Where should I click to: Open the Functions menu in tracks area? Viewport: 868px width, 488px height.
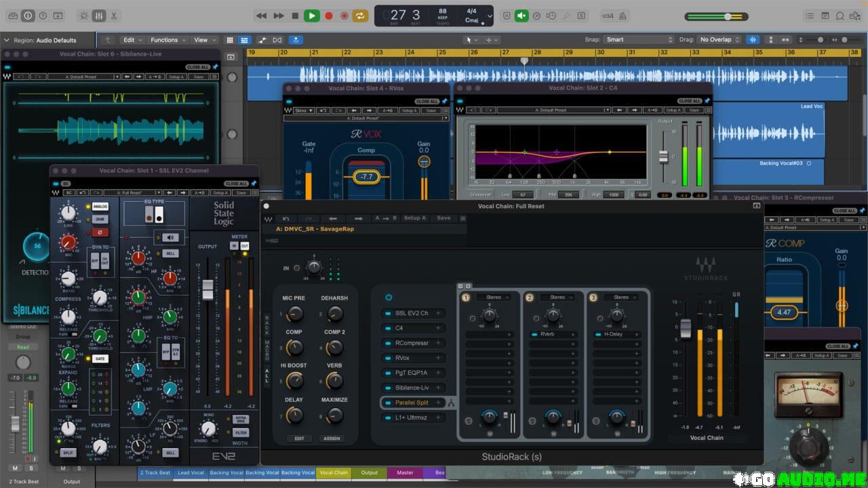click(168, 40)
